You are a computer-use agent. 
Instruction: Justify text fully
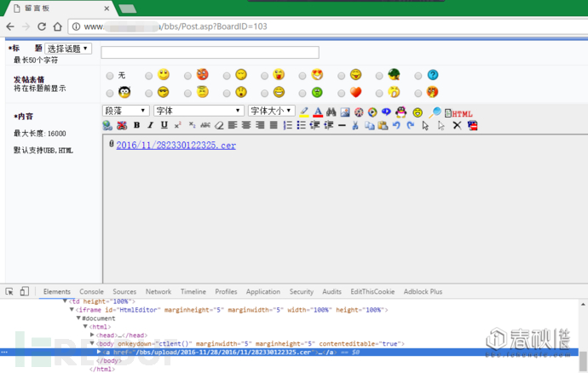pyautogui.click(x=274, y=125)
